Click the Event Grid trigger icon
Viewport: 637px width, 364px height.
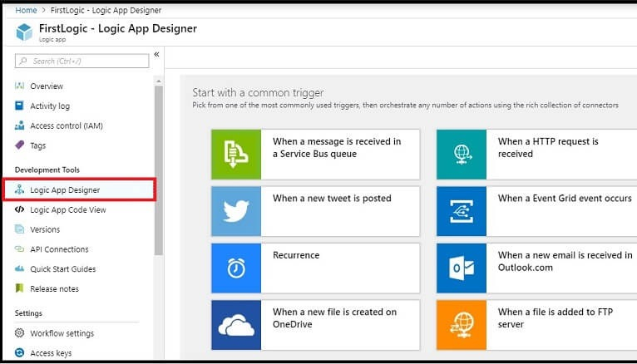pyautogui.click(x=462, y=211)
